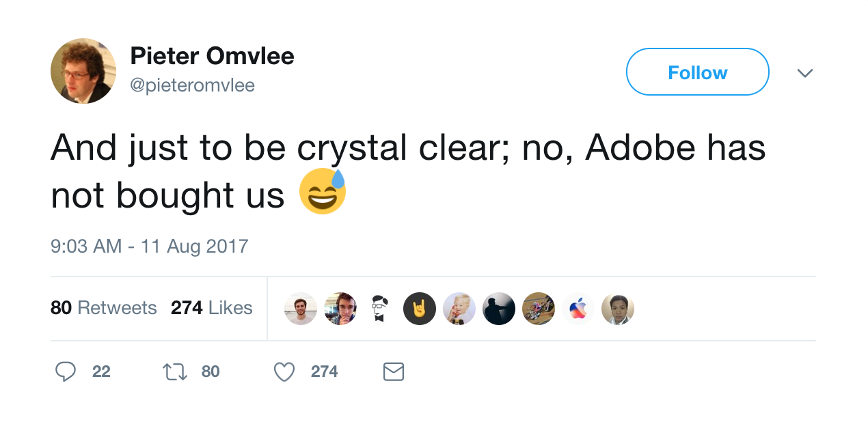View the 274 Likes list
868x422 pixels.
[211, 308]
